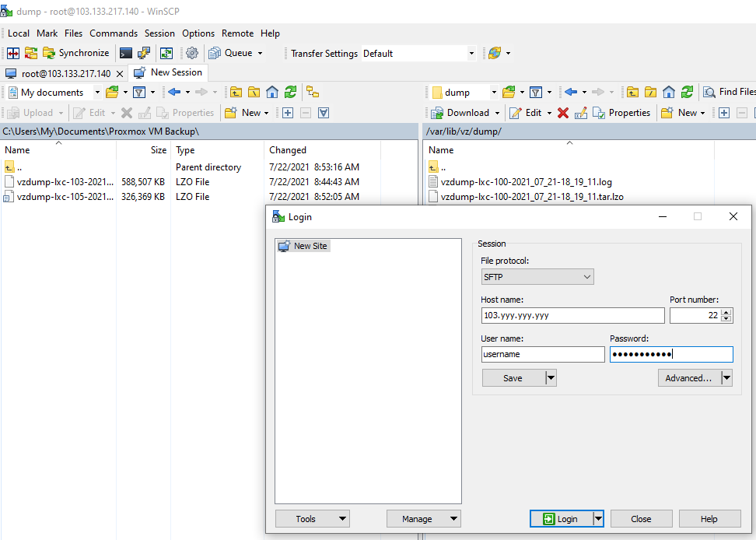This screenshot has width=756, height=540.
Task: Refresh the remote dump directory
Action: pyautogui.click(x=686, y=91)
